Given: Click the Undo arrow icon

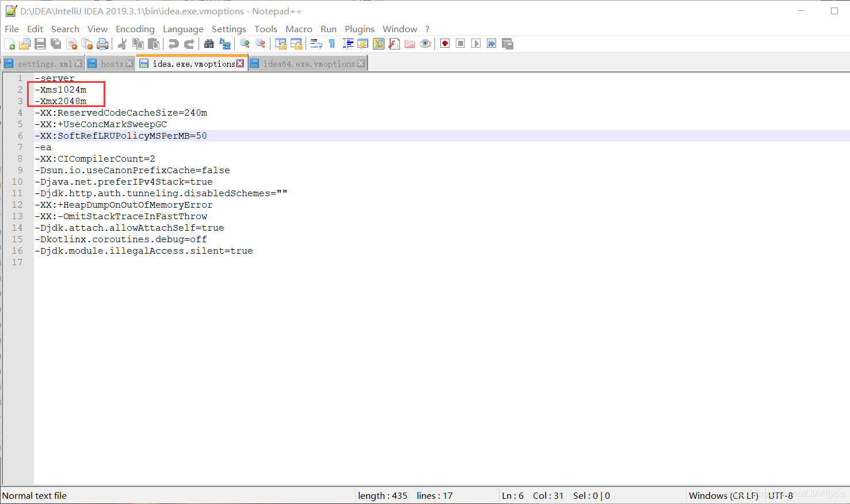Looking at the screenshot, I should (173, 44).
